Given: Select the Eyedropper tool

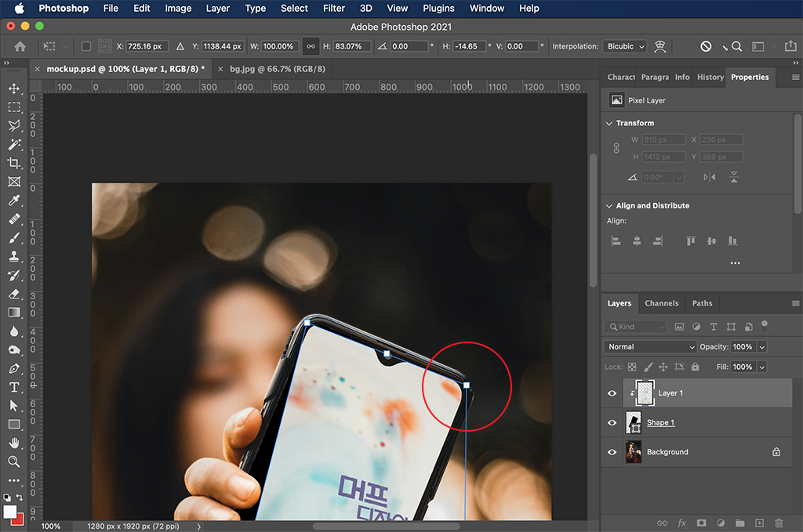Looking at the screenshot, I should coord(14,201).
